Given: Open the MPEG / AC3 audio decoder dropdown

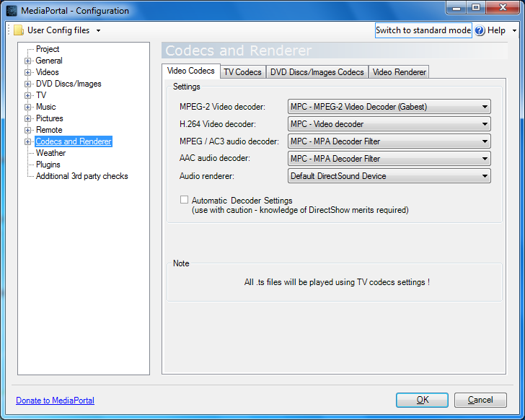Looking at the screenshot, I should coord(389,141).
